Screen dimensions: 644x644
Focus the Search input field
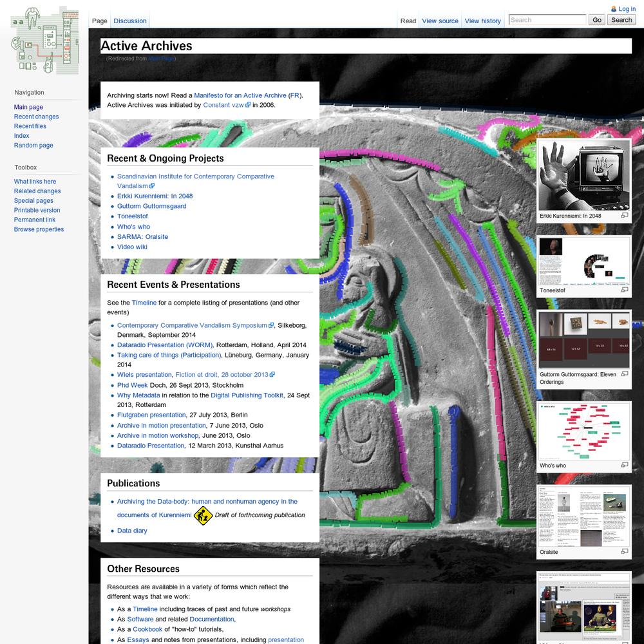(547, 20)
